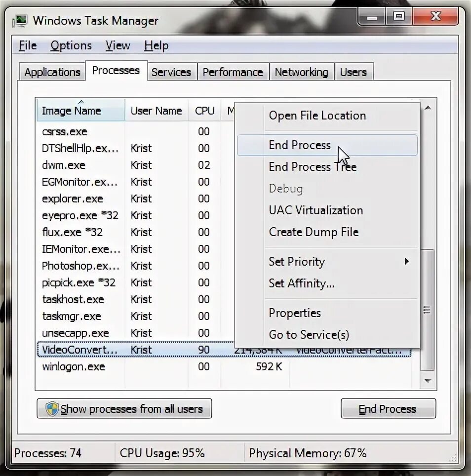This screenshot has width=471, height=476.
Task: Click the End Process button at bottom
Action: pos(388,409)
